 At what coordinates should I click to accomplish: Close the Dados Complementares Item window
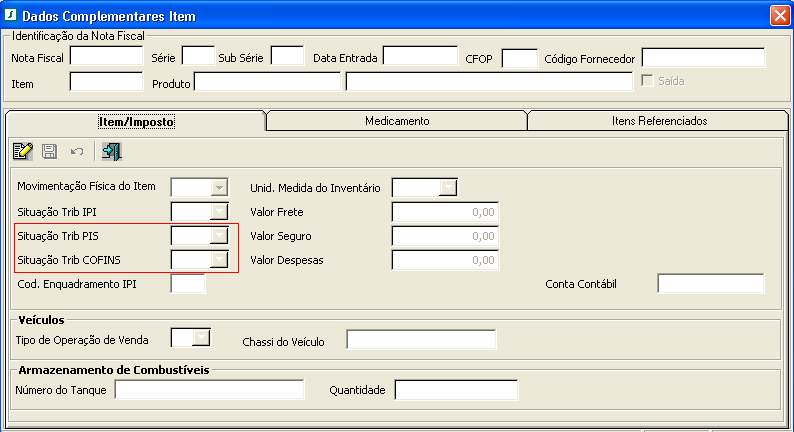pyautogui.click(x=780, y=16)
